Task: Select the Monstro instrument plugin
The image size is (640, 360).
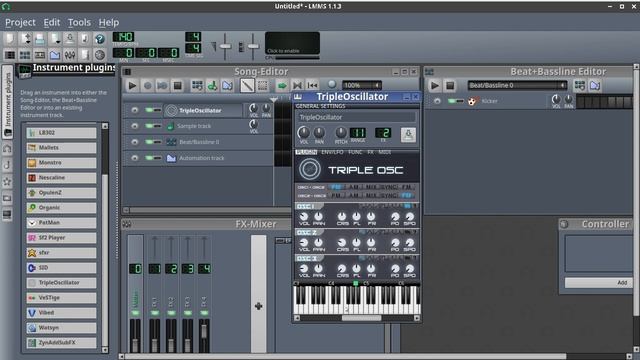Action: coord(62,162)
